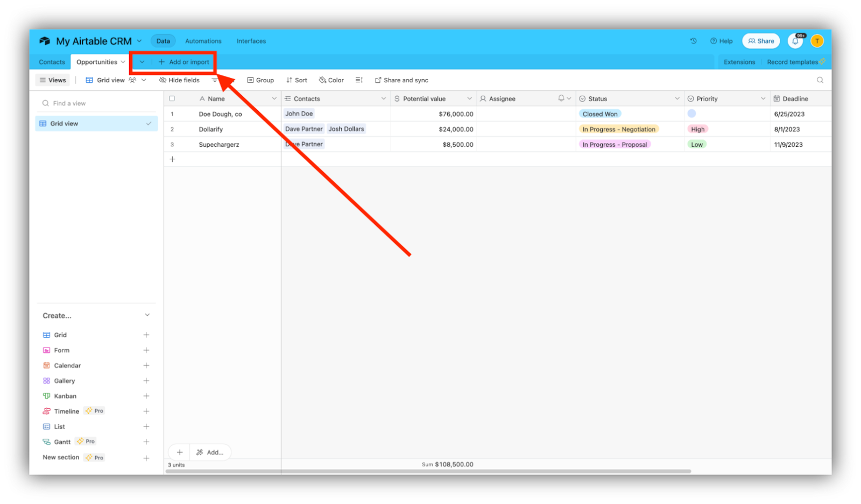
Task: Add a New section with plus
Action: 146,458
